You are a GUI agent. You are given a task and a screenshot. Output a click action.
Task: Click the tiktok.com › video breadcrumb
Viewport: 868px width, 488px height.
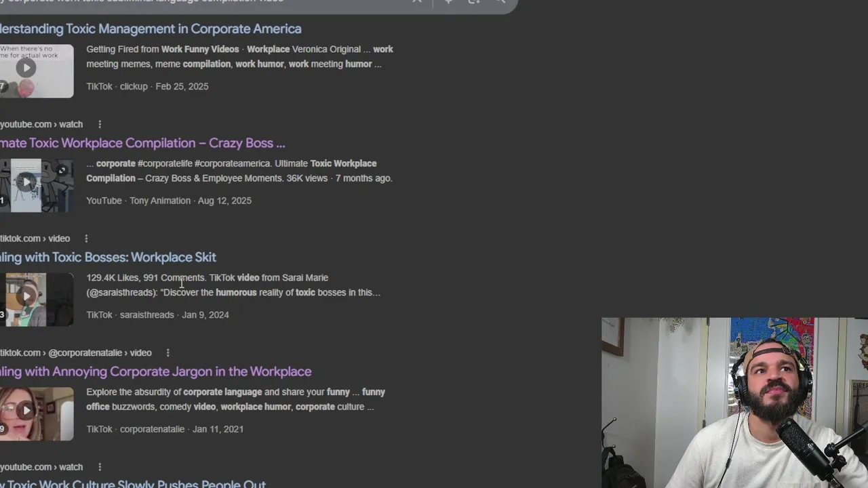tap(35, 239)
